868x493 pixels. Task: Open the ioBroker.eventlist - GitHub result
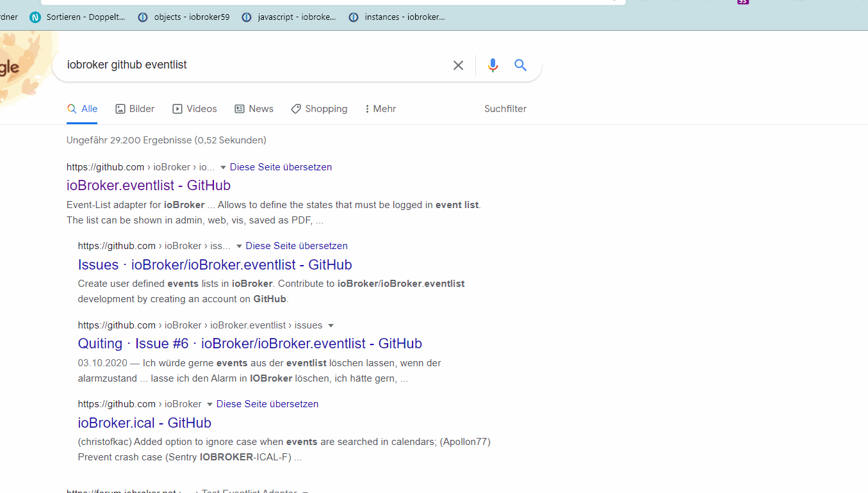[149, 185]
